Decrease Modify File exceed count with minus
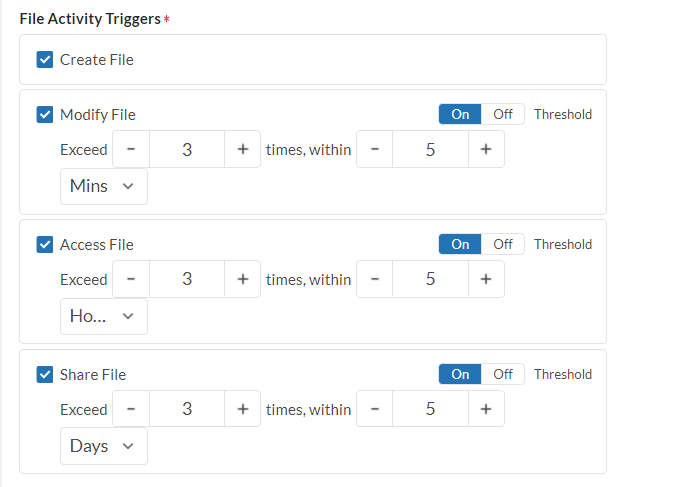Image resolution: width=691 pixels, height=487 pixels. (x=131, y=150)
